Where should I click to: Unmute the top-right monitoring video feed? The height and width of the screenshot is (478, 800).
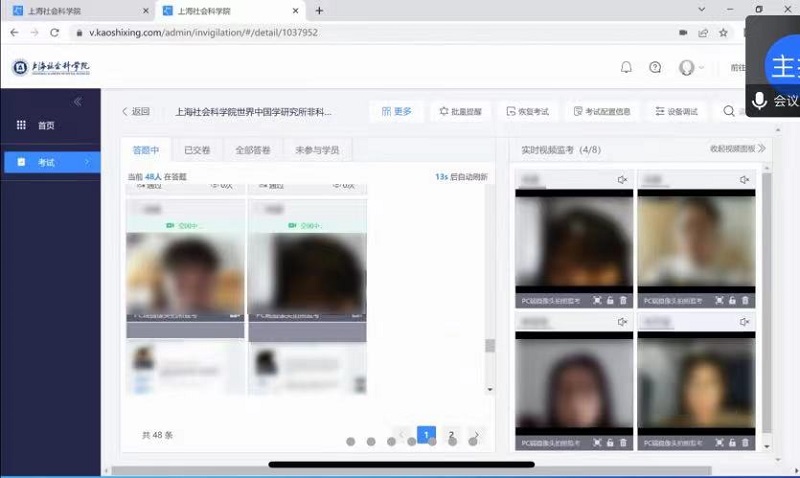tap(744, 180)
